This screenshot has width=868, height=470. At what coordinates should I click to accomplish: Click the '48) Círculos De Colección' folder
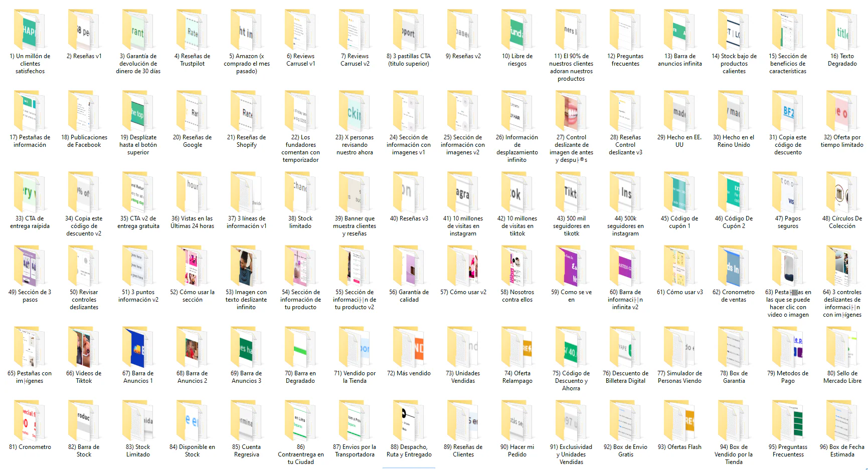coord(842,193)
